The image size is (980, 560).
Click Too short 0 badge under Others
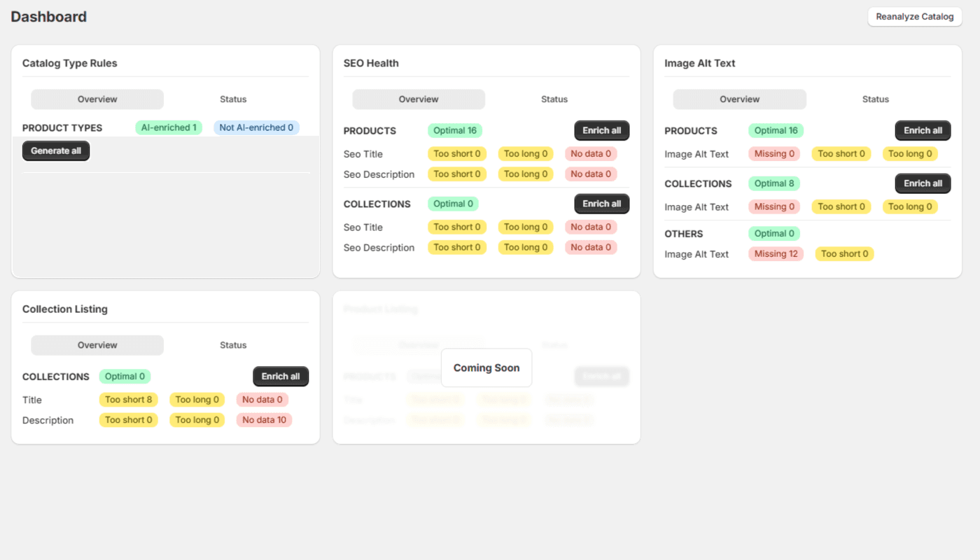coord(844,254)
